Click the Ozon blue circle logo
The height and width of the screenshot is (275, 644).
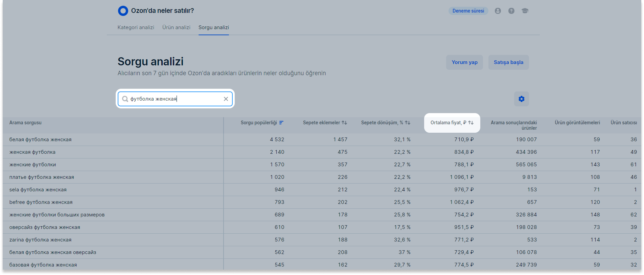pos(123,11)
